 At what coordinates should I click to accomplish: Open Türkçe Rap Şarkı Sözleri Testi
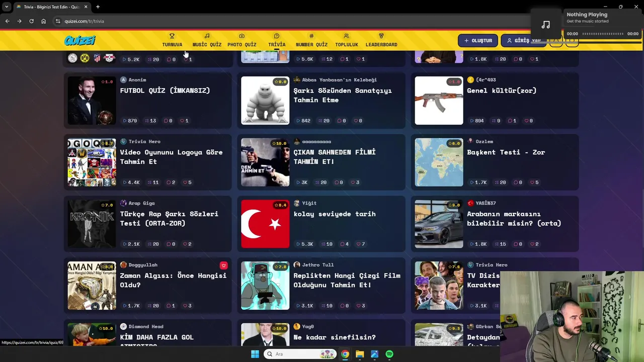tap(169, 219)
